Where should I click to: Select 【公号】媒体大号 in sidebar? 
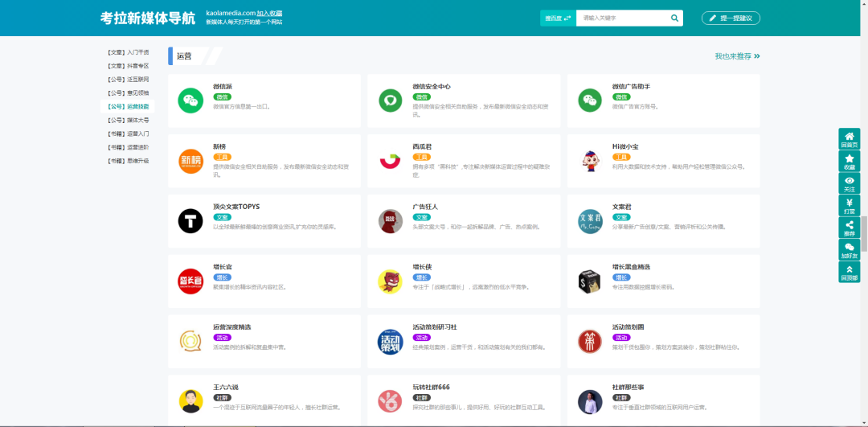pyautogui.click(x=128, y=120)
